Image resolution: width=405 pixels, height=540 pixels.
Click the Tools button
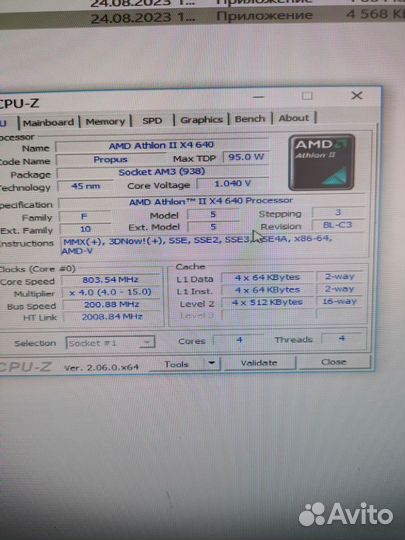click(x=176, y=364)
